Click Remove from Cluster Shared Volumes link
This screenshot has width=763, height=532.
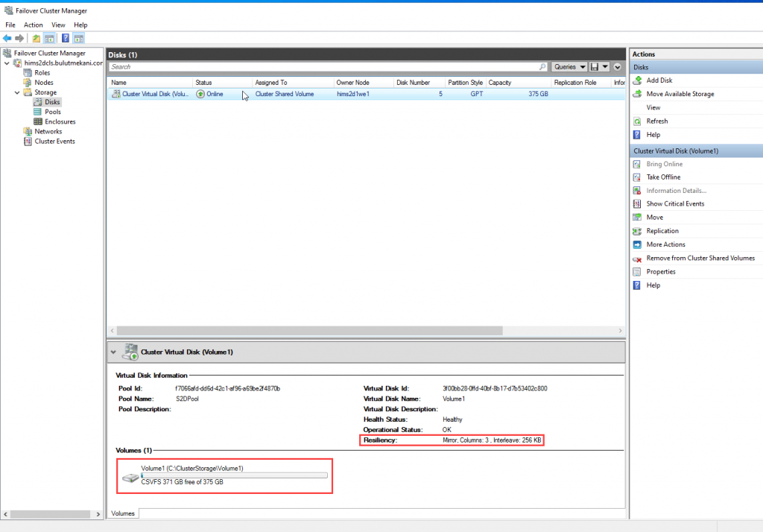click(x=700, y=258)
